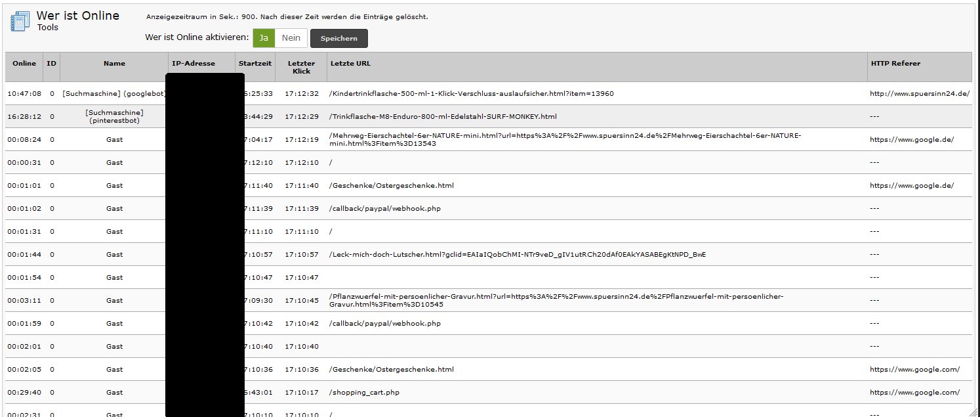The width and height of the screenshot is (980, 417).
Task: Click the www.google.de referer of Mehrweg-Eierschachtel row
Action: coord(911,140)
